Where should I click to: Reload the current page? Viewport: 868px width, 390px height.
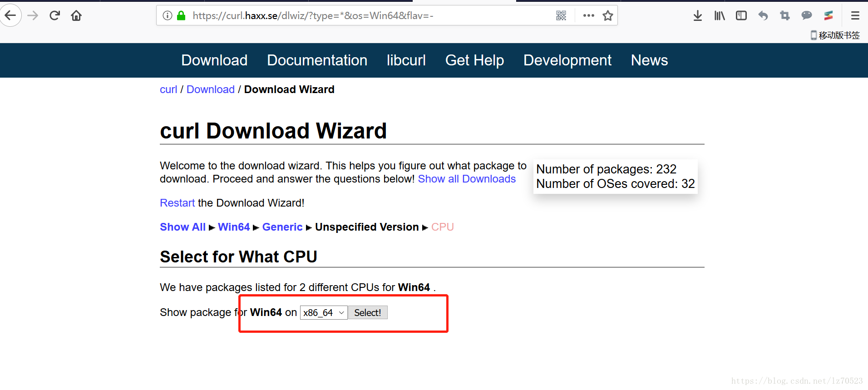[54, 15]
